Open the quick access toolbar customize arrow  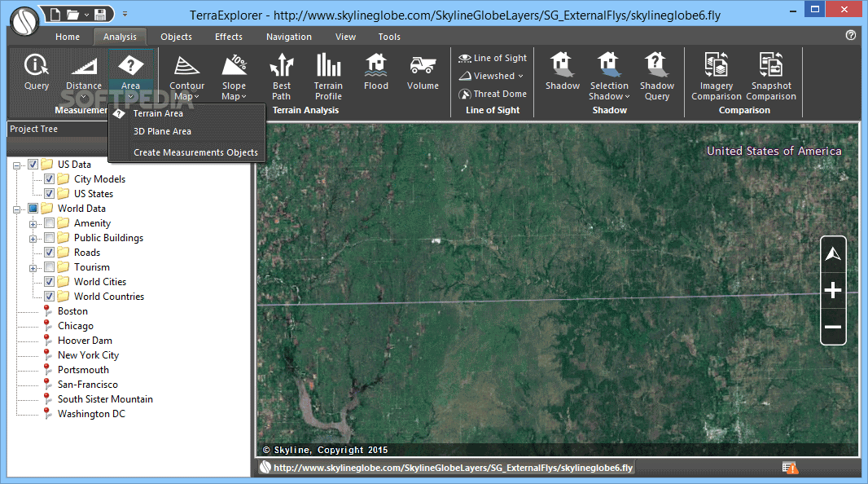pyautogui.click(x=125, y=14)
